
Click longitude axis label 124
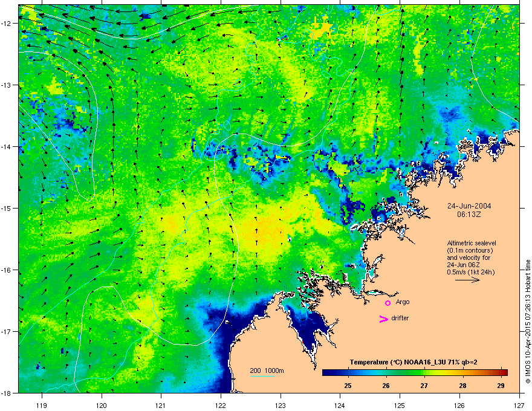(340, 405)
